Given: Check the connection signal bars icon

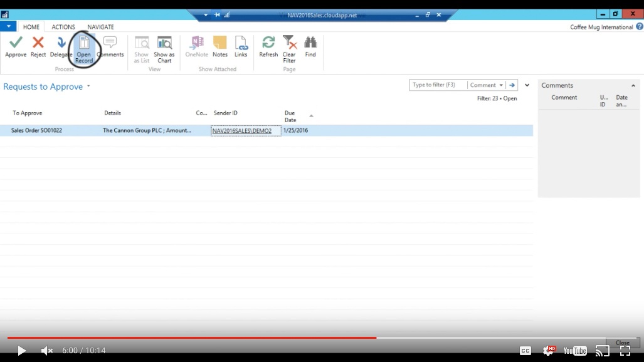Looking at the screenshot, I should (227, 15).
